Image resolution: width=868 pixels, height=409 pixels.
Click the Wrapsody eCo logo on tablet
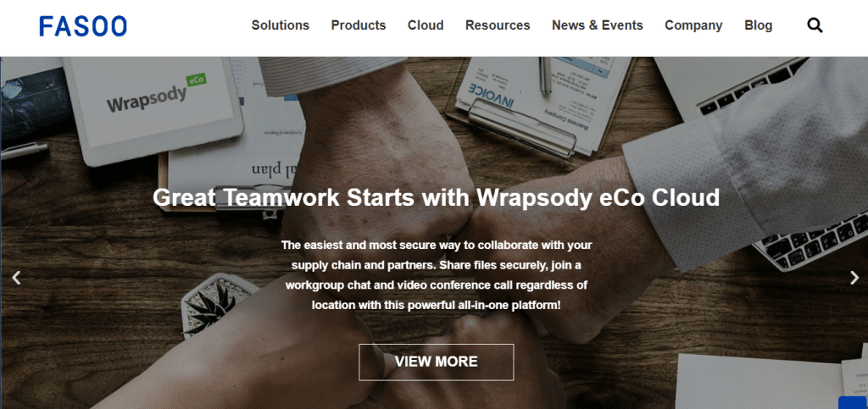pyautogui.click(x=156, y=96)
